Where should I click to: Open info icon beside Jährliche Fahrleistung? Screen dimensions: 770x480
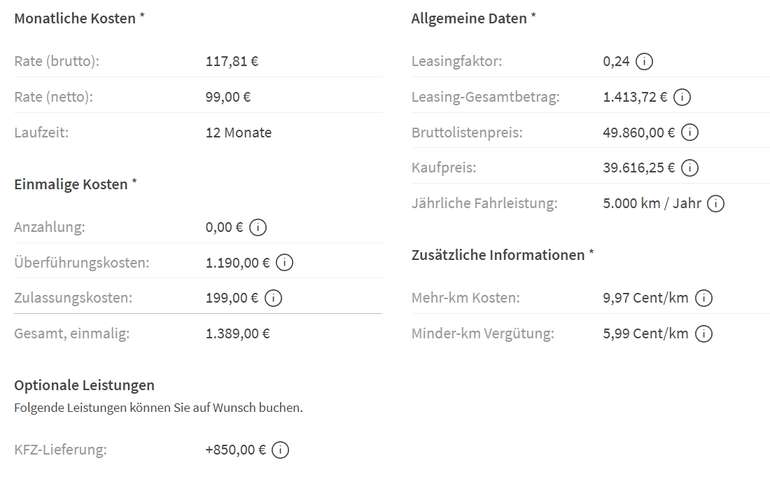(715, 203)
